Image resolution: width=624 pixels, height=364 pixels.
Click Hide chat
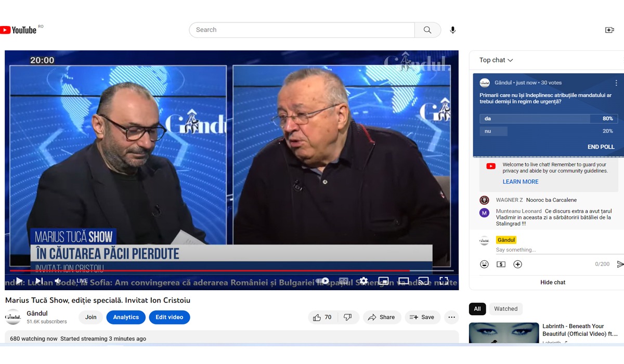(x=553, y=282)
